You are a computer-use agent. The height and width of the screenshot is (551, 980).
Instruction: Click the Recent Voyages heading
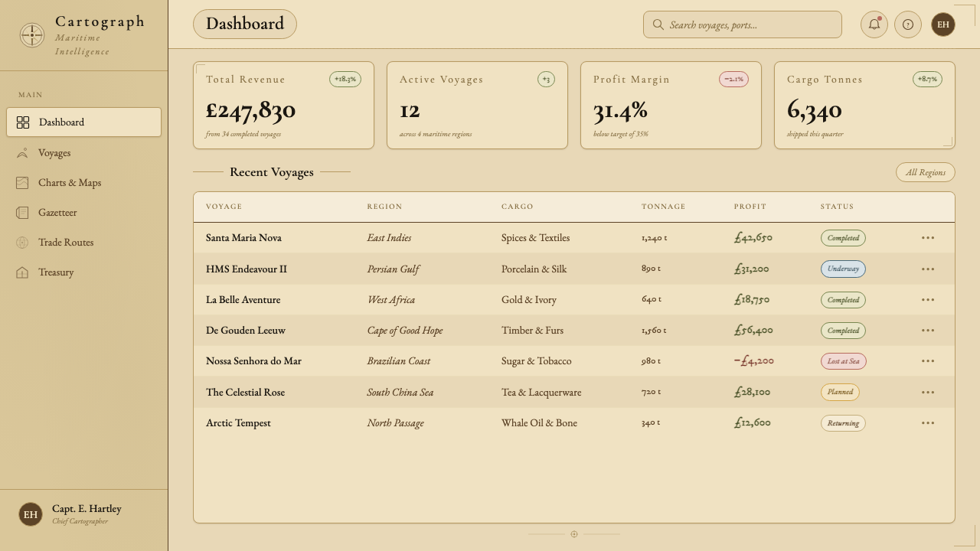272,172
